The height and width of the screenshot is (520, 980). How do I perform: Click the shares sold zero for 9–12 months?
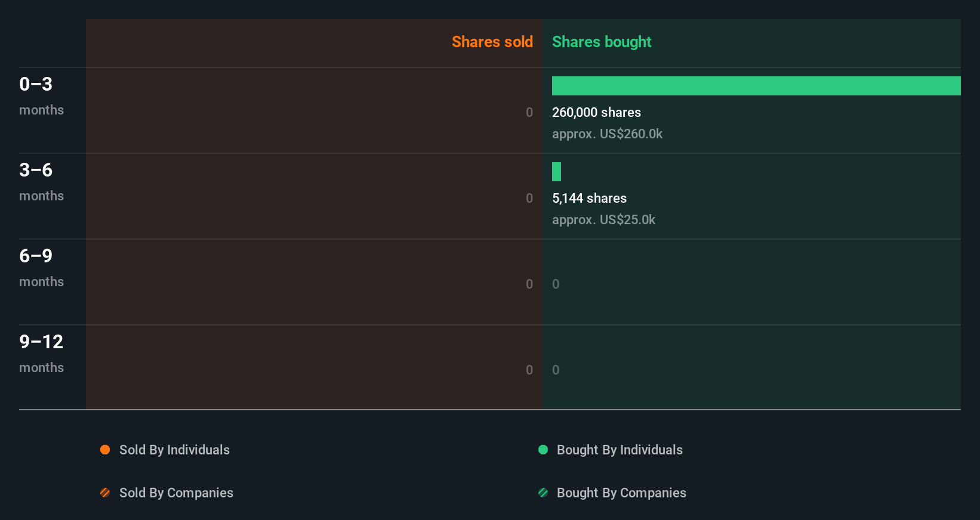[x=529, y=370]
